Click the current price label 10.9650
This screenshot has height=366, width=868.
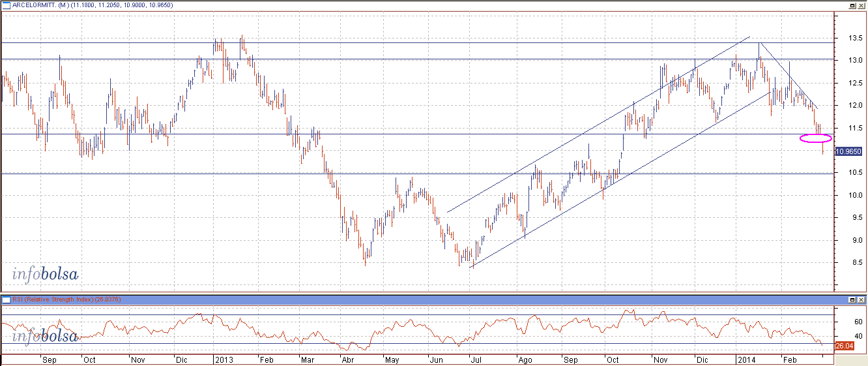pyautogui.click(x=848, y=151)
